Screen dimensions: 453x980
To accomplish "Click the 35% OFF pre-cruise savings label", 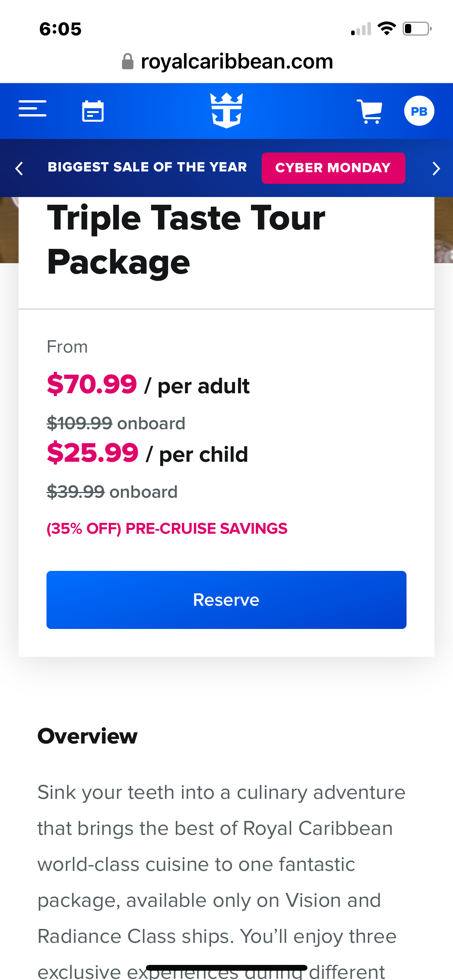I will pos(166,528).
